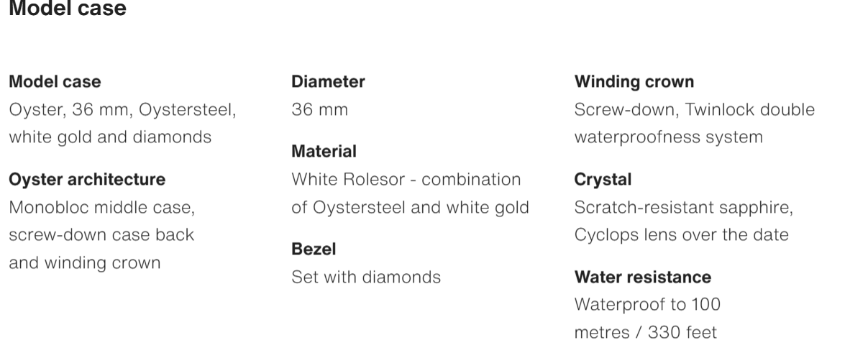Screen dimensions: 868x353
Task: Click the Winding crown label
Action: 634,82
